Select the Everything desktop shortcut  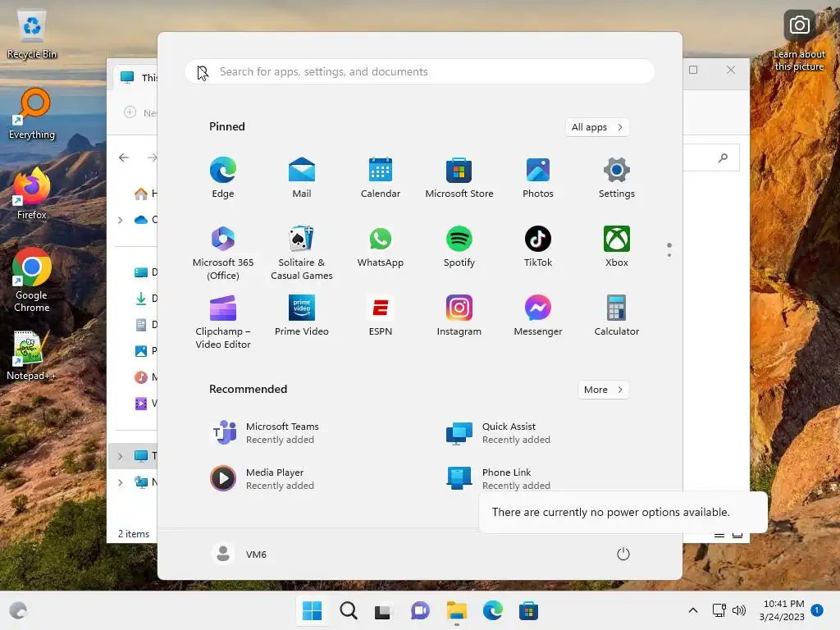click(32, 114)
